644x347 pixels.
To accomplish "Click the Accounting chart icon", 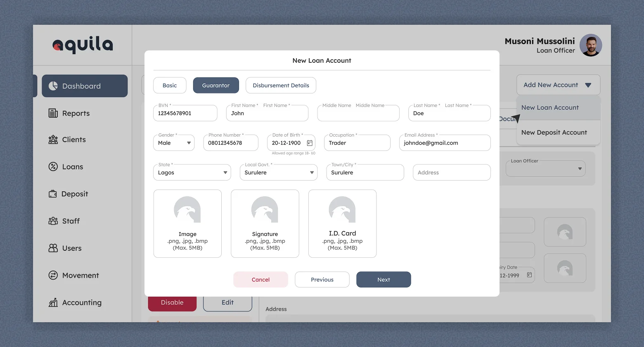I will tap(53, 303).
